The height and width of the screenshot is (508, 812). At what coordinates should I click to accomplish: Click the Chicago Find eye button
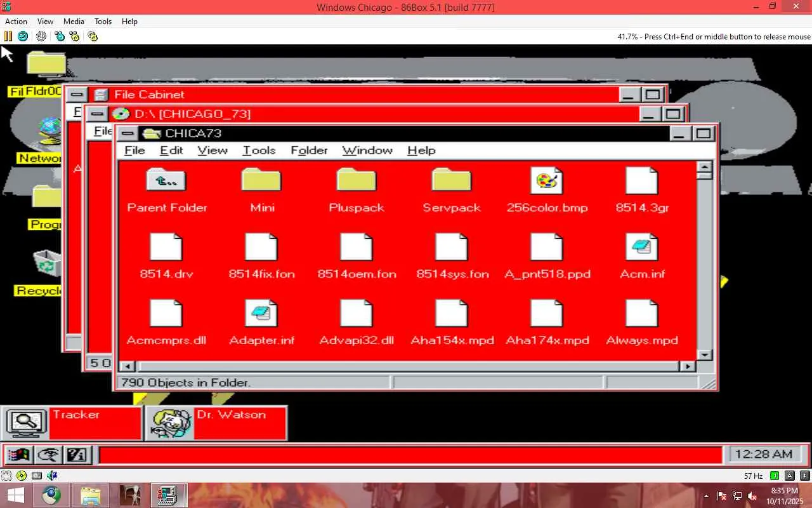pos(48,455)
